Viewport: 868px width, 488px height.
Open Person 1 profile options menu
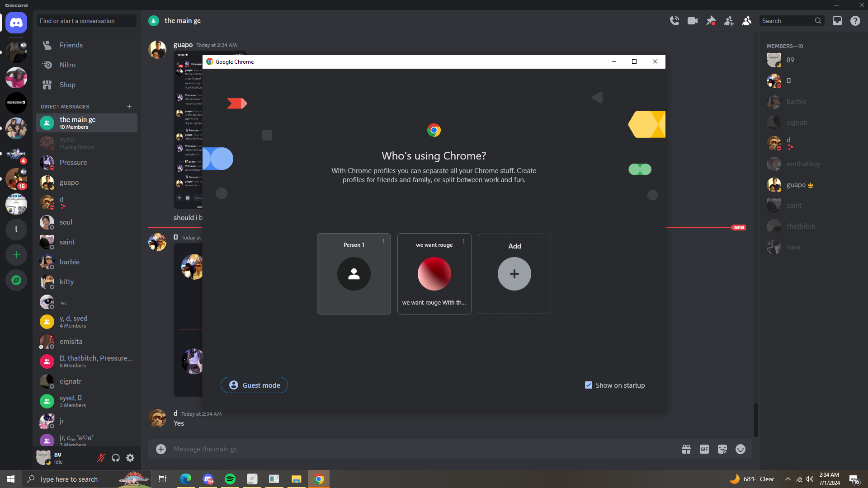[x=383, y=241]
